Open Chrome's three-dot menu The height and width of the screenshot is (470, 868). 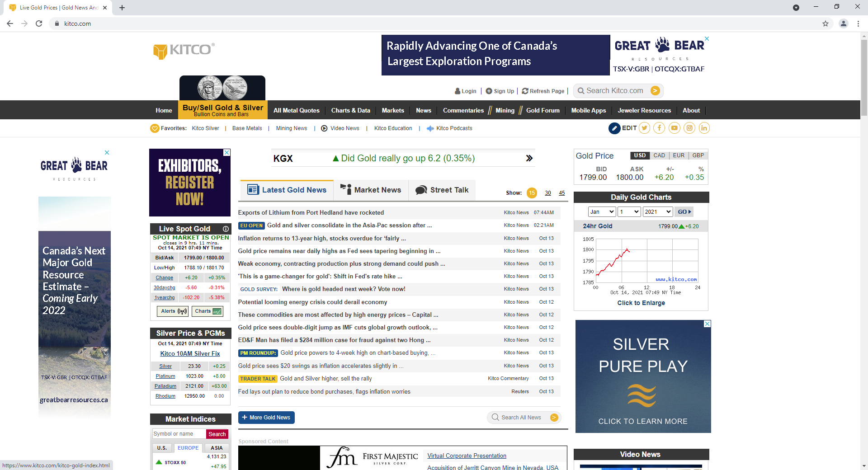tap(858, 23)
